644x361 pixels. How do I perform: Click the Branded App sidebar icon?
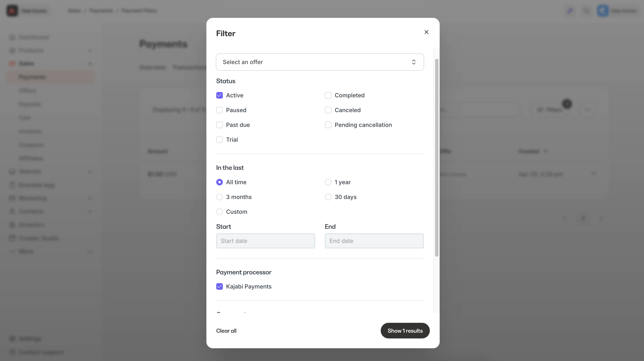(x=12, y=185)
